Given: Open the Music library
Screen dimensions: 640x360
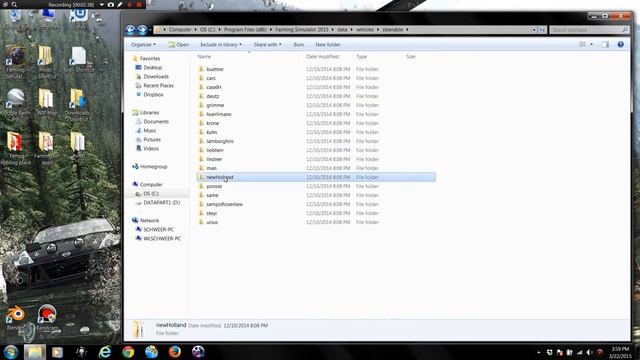Looking at the screenshot, I should 149,130.
